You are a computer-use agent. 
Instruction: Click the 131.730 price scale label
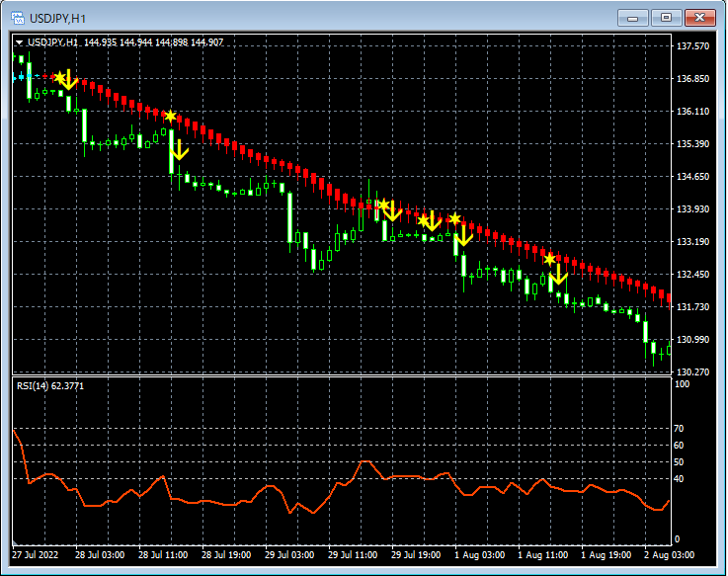pyautogui.click(x=692, y=306)
